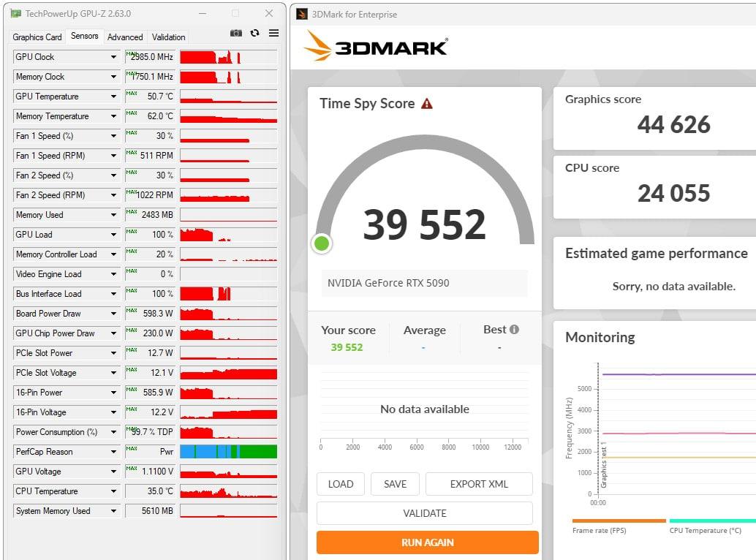Viewport: 756px width, 560px height.
Task: Click the PerfCap Reason color bar graph
Action: (229, 452)
